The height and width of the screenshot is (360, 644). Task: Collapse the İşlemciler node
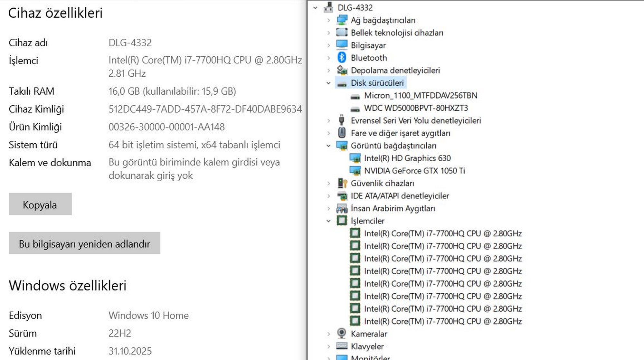328,221
